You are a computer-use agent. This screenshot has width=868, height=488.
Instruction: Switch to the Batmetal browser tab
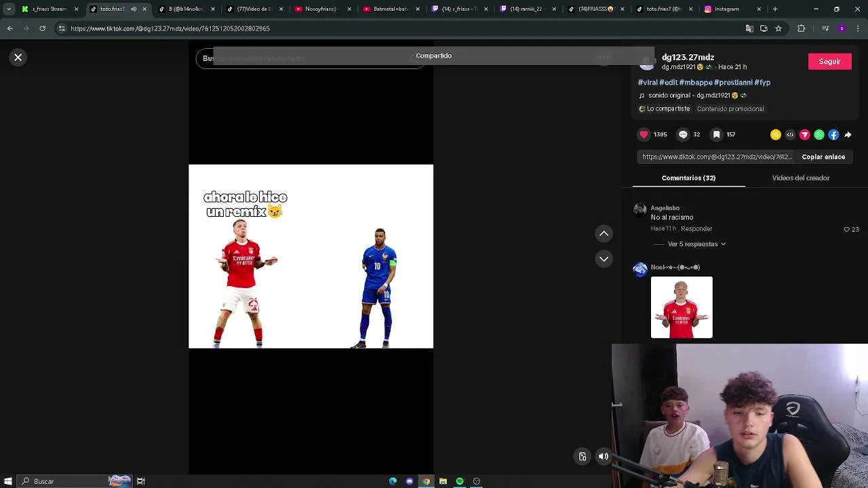tap(391, 9)
